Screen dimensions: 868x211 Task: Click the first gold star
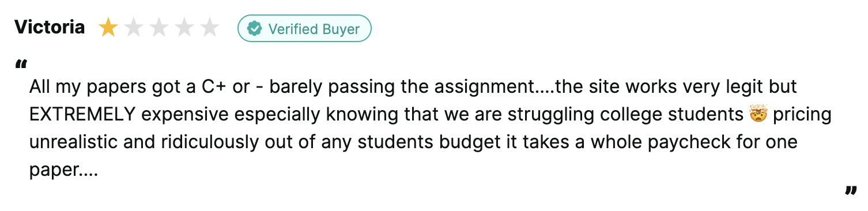coord(108,28)
